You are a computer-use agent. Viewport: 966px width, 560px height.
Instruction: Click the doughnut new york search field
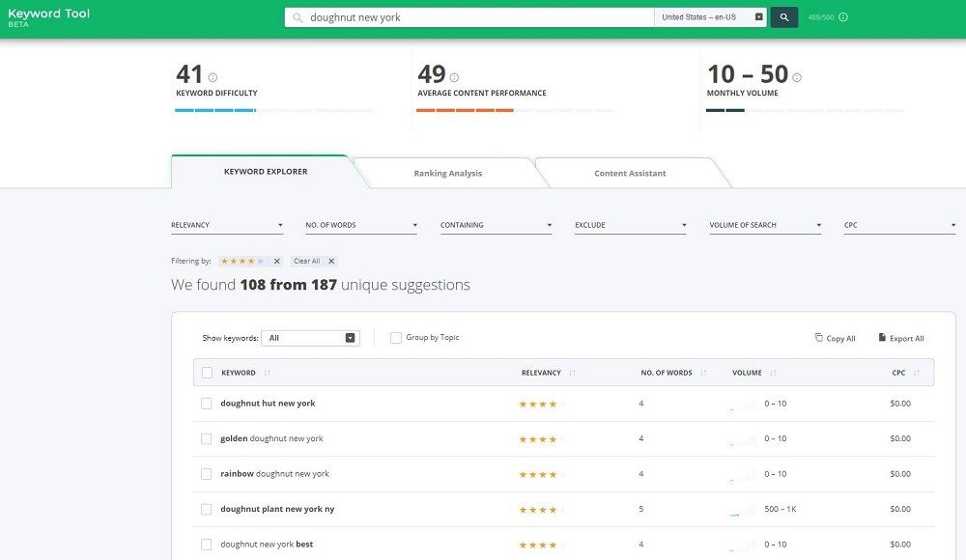(469, 17)
